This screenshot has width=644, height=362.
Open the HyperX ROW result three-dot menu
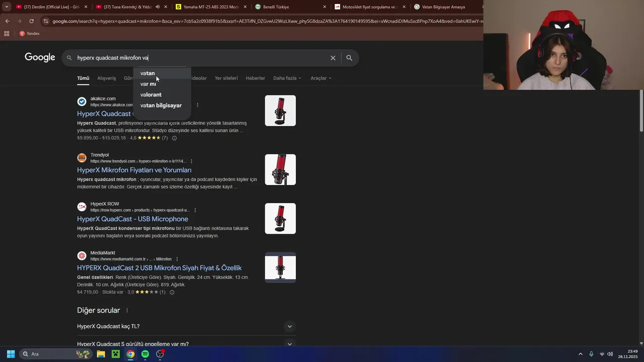point(195,210)
